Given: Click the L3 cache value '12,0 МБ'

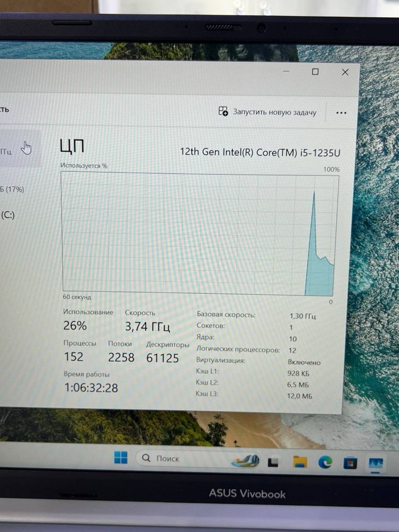Looking at the screenshot, I should (x=299, y=396).
